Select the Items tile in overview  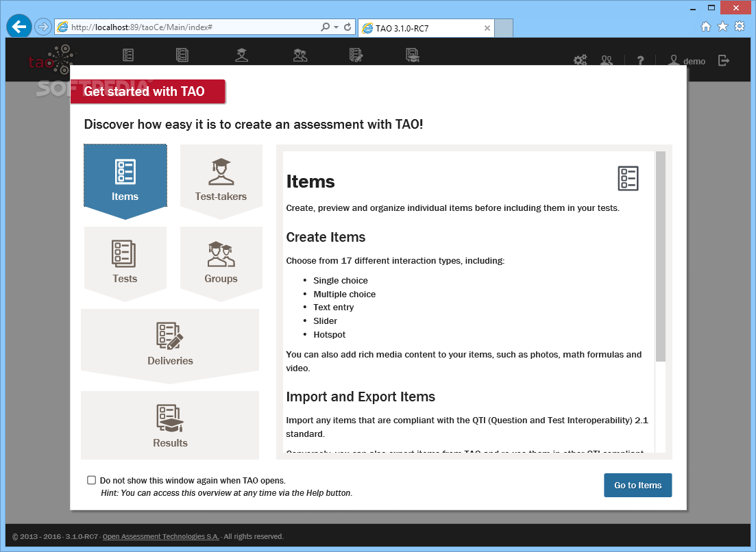[125, 181]
